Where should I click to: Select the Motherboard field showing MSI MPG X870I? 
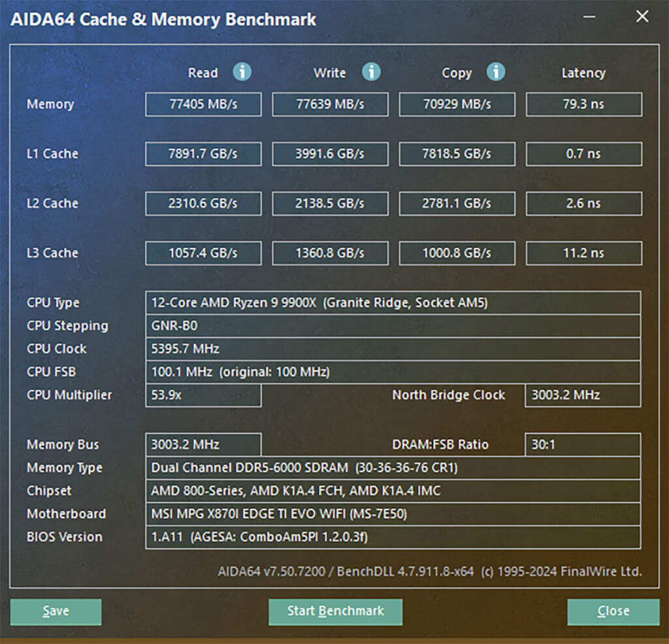pyautogui.click(x=392, y=513)
